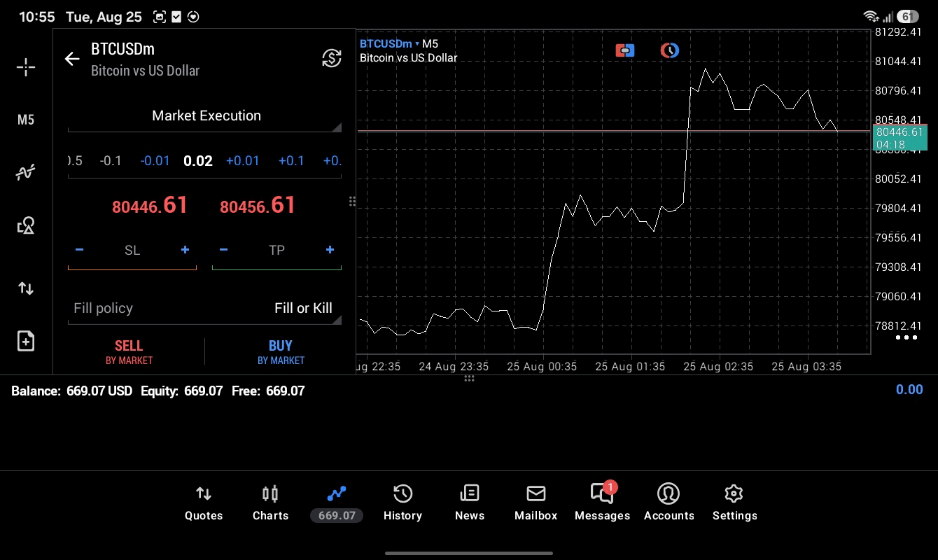The height and width of the screenshot is (560, 938).
Task: Decrease the TP value with minus
Action: click(223, 250)
